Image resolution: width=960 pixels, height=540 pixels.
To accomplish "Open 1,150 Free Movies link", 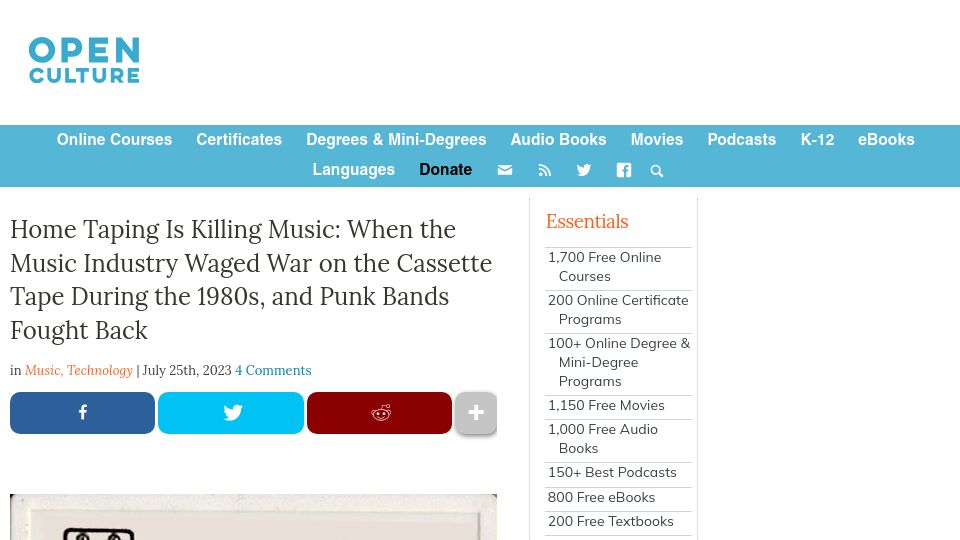I will pos(606,405).
